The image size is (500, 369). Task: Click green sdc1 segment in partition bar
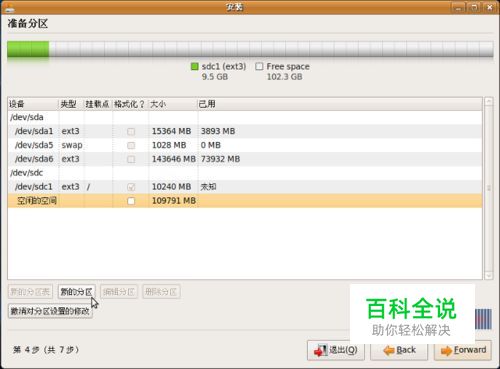point(28,49)
